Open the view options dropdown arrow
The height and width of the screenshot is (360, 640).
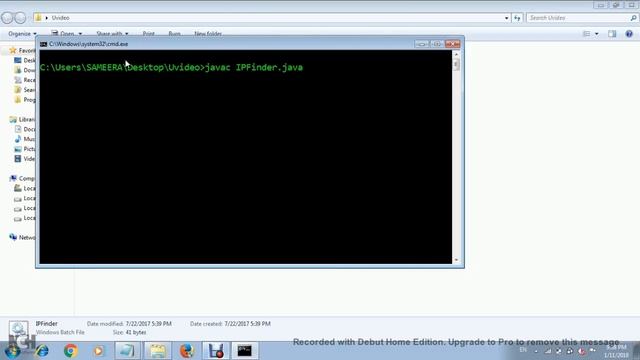pyautogui.click(x=596, y=34)
